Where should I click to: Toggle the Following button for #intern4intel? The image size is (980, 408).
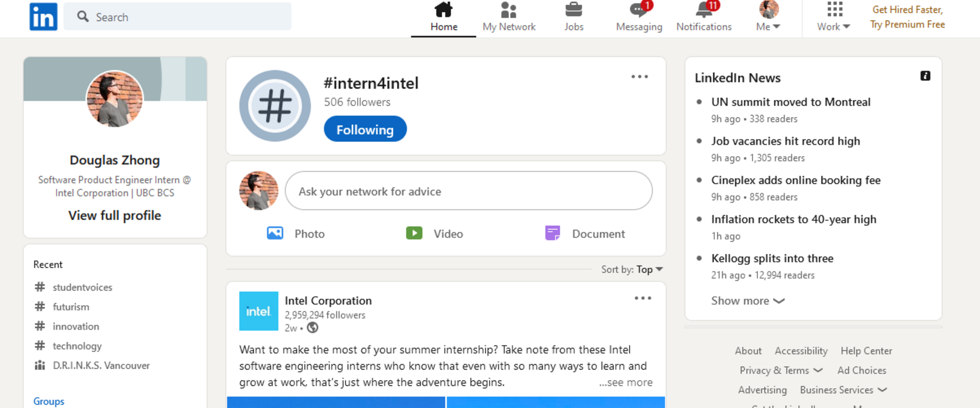365,129
